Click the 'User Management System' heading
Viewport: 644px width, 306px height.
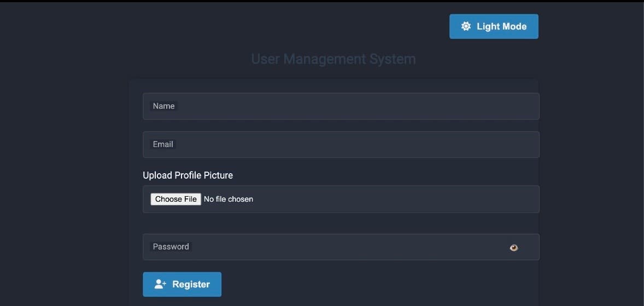point(333,59)
